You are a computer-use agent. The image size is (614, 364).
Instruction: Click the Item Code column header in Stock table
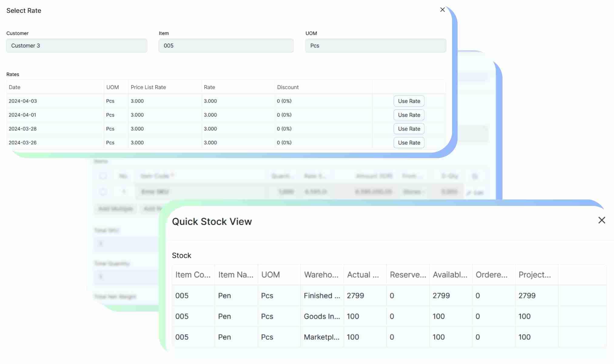(x=193, y=274)
